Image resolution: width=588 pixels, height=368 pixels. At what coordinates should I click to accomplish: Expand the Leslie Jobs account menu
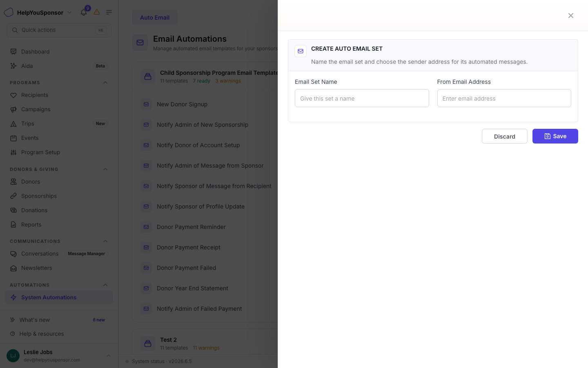[x=109, y=356]
